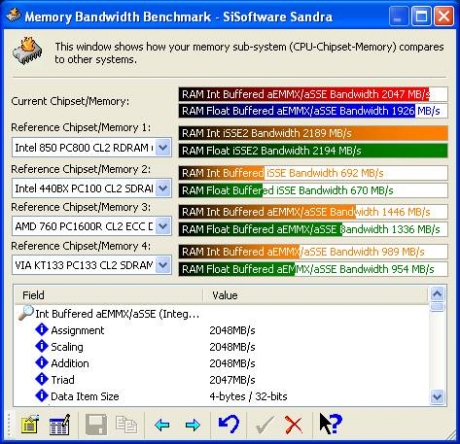
Task: Select the VIA KT133 PC133 CL2 combo box
Action: pyautogui.click(x=92, y=265)
